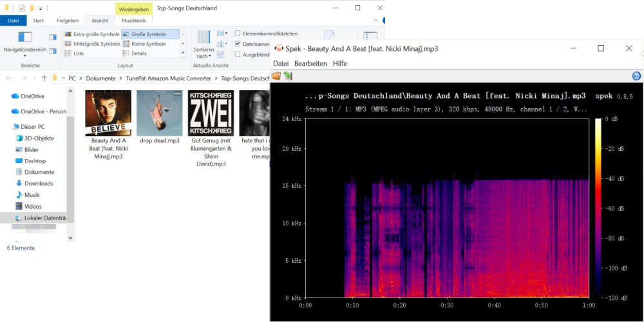Click PC in address breadcrumb
This screenshot has width=644, height=322.
click(72, 78)
